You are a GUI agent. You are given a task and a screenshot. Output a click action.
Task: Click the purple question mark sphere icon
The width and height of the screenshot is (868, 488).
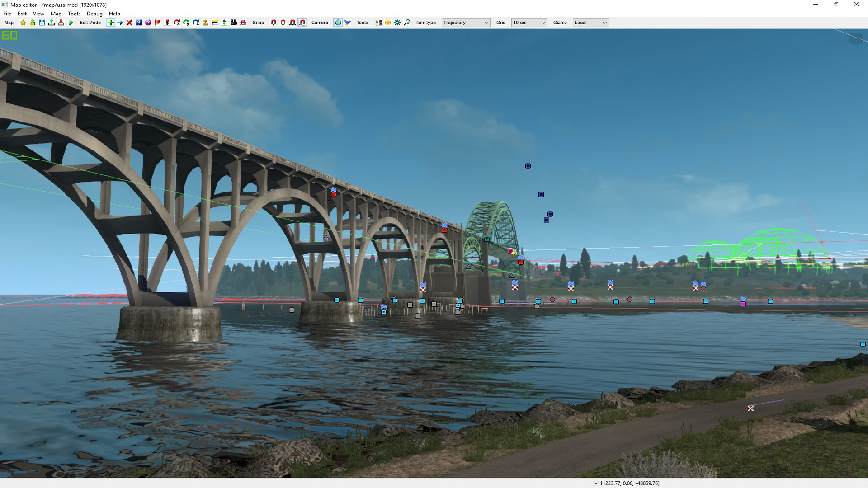coord(148,23)
